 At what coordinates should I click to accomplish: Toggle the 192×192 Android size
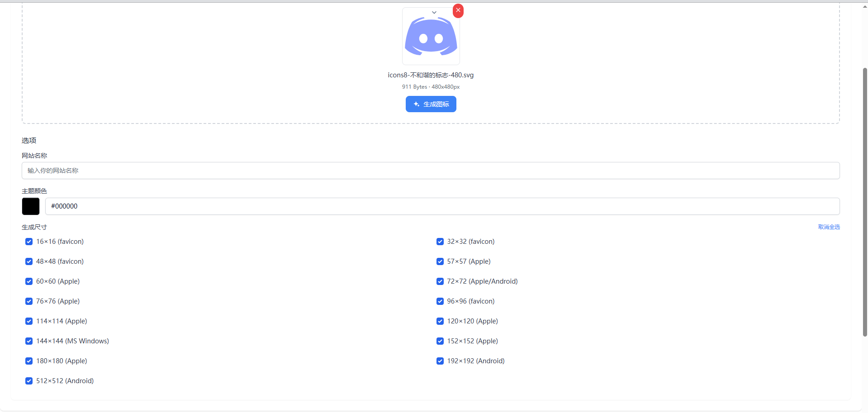440,361
